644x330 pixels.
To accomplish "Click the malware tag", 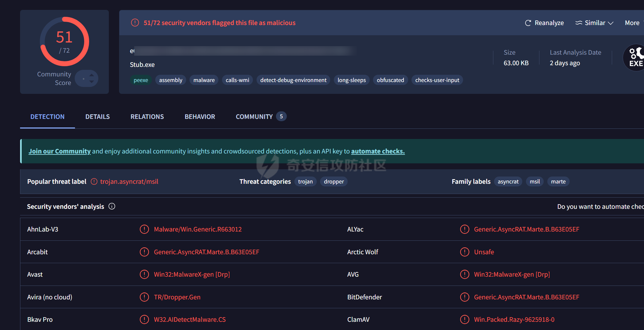I will pyautogui.click(x=204, y=80).
